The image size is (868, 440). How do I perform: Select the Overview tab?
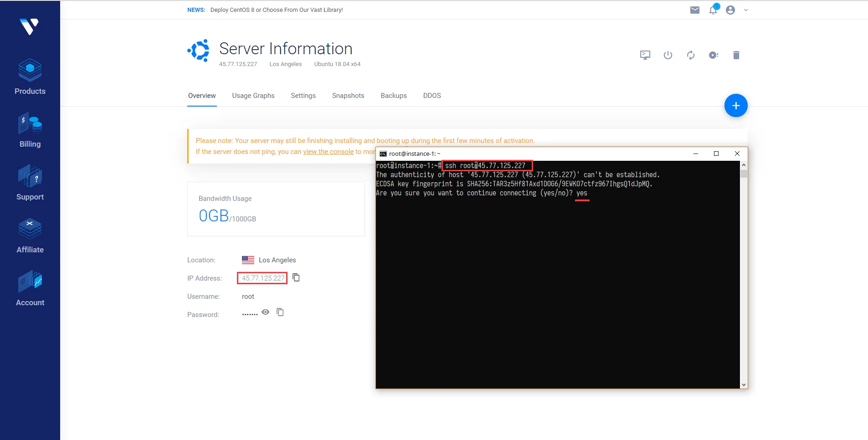point(202,96)
